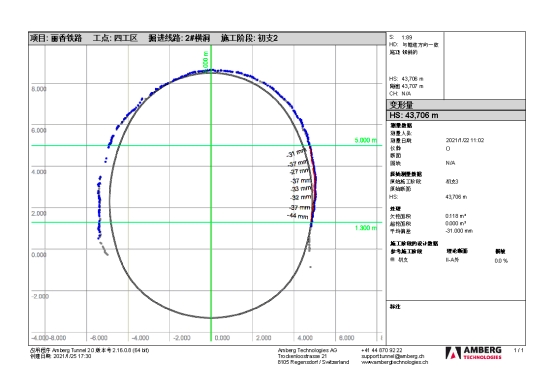Screen dimensions: 553x392
Task: Click the -31.000 mm average deviation value
Action: (x=459, y=231)
